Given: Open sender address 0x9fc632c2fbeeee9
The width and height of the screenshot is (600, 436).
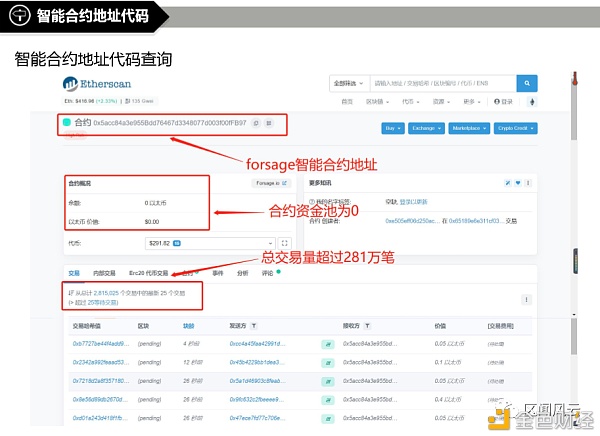Looking at the screenshot, I should pos(257,399).
